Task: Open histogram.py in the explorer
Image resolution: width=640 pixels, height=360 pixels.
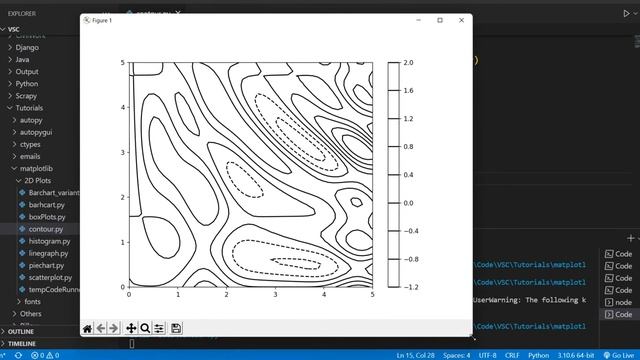Action: pyautogui.click(x=49, y=241)
